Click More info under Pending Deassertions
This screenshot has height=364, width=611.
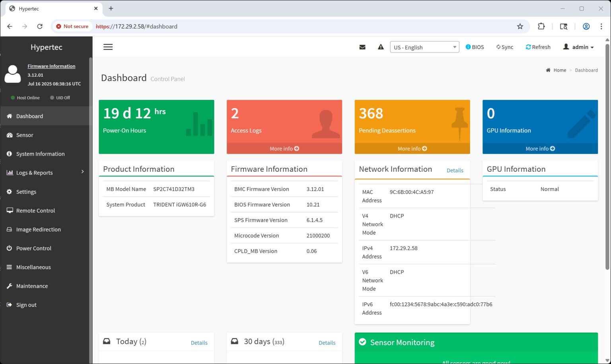point(412,148)
